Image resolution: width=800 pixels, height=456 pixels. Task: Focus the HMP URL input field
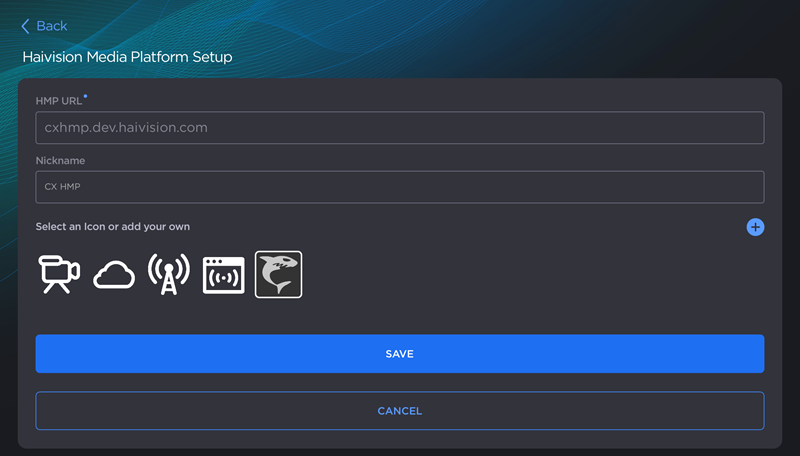point(400,128)
